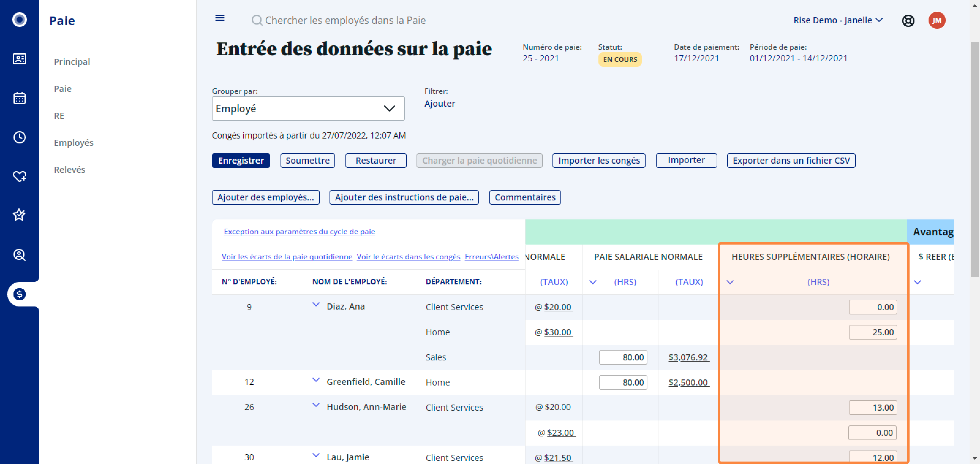
Task: Toggle the hamburger navigation menu
Action: (x=220, y=18)
